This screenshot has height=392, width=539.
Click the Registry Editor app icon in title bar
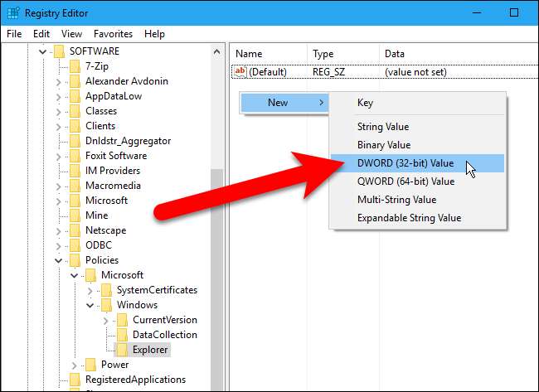coord(13,13)
